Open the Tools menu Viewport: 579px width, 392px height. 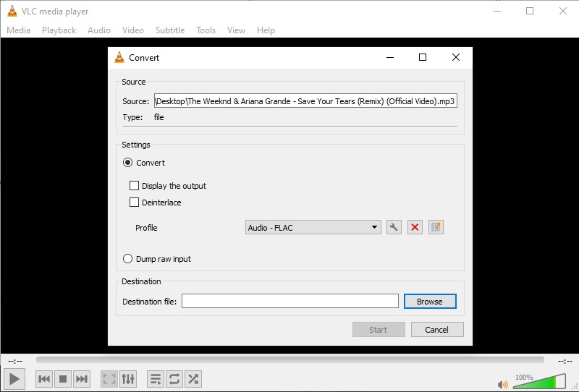point(206,30)
